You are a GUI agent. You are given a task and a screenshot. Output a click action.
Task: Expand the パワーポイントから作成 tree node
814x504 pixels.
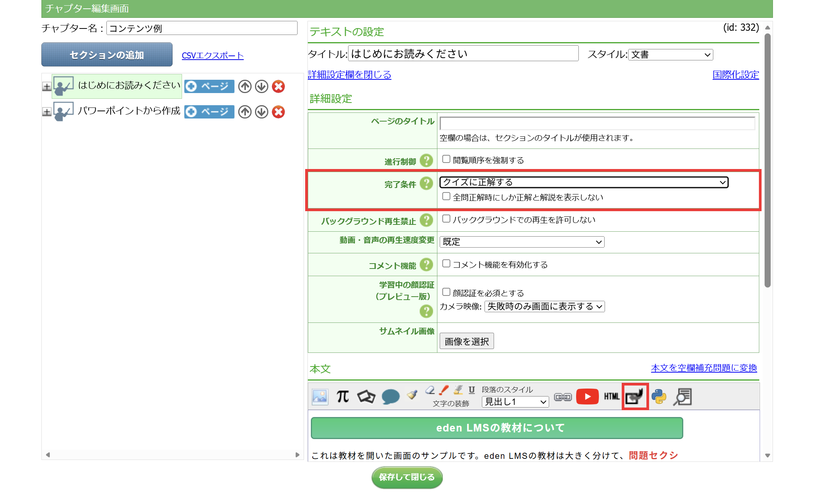(x=47, y=112)
